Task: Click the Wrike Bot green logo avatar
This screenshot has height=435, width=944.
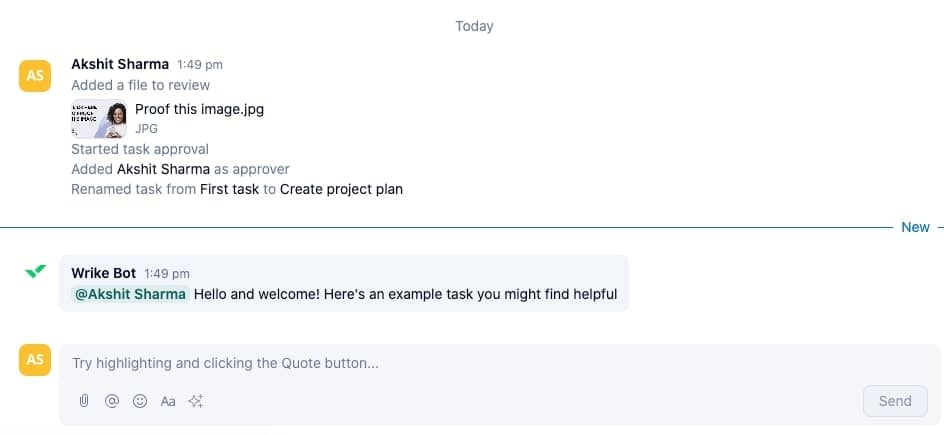Action: (x=35, y=271)
